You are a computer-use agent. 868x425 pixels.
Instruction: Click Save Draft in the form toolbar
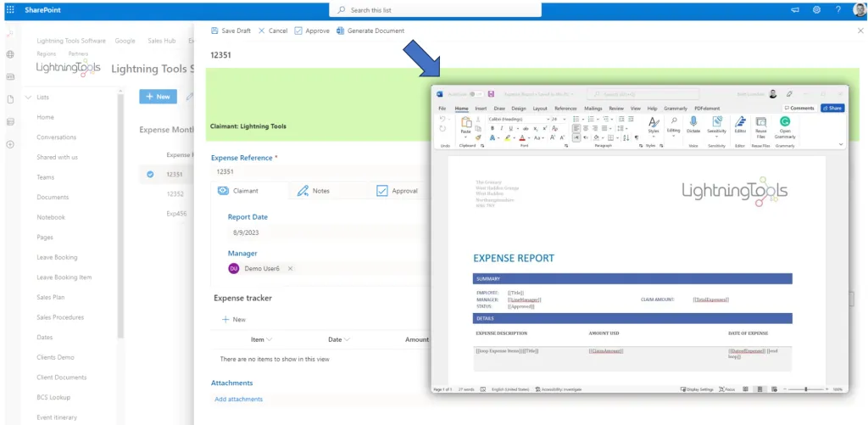231,31
